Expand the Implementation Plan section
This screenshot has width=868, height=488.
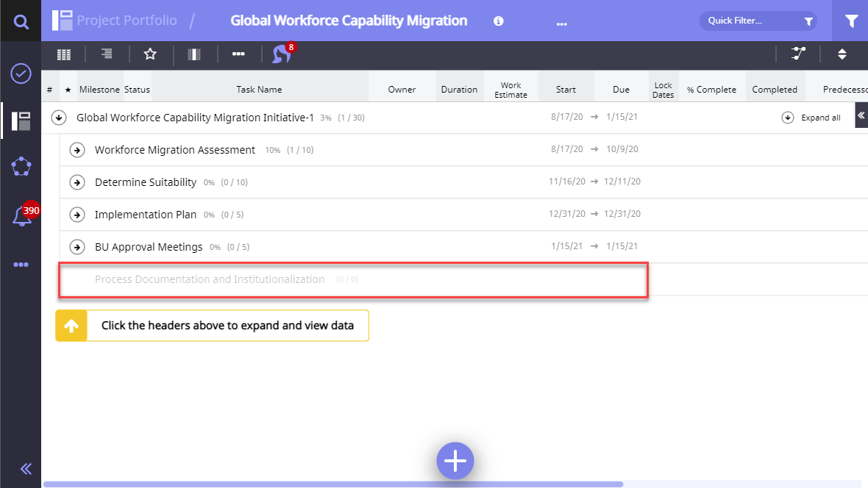pos(77,215)
